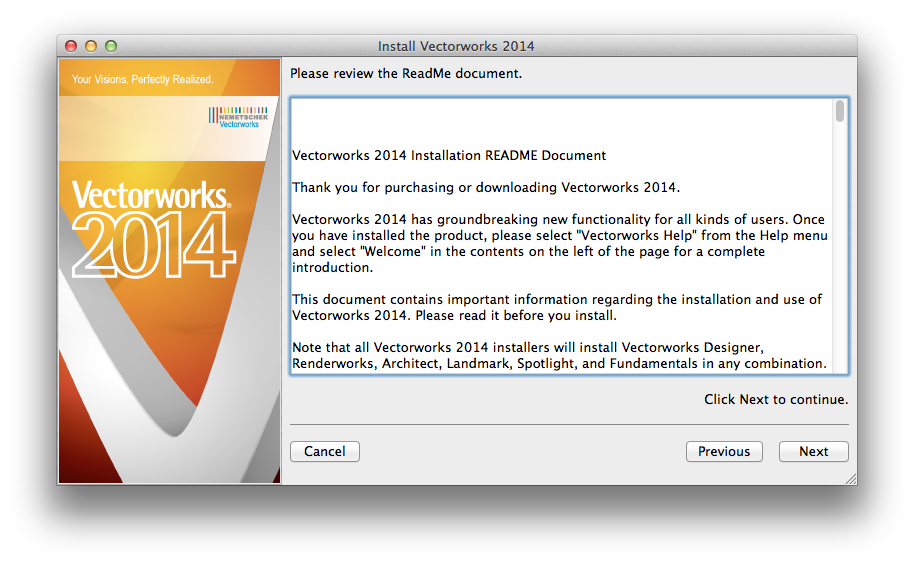Click the window resize grip corner
The height and width of the screenshot is (564, 914).
coord(850,479)
